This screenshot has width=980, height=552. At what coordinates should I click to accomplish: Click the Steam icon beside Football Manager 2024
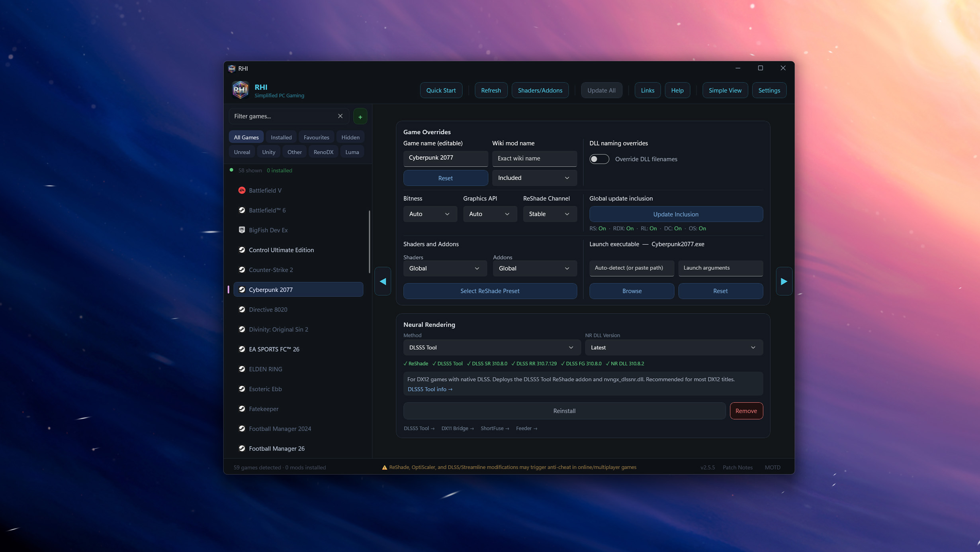242,428
